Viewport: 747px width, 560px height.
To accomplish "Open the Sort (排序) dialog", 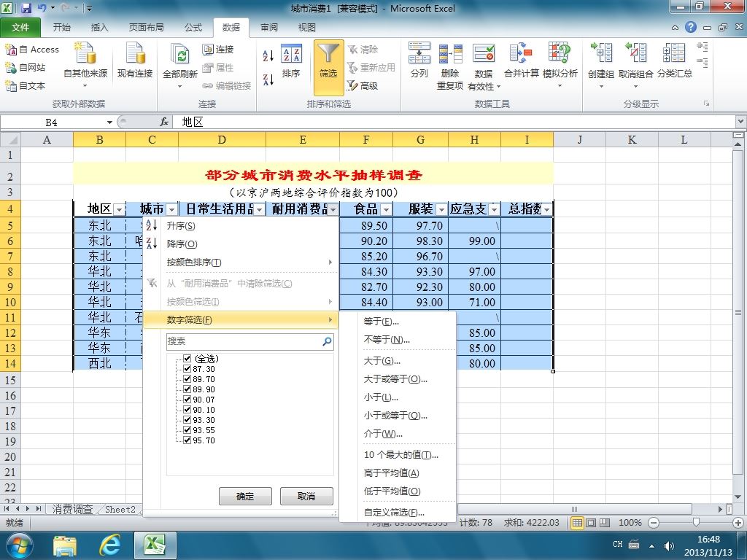I will 291,61.
